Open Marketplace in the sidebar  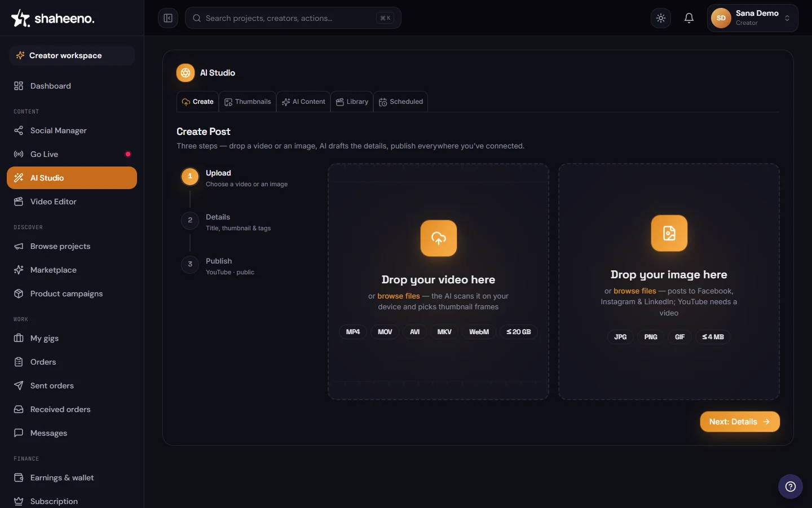(72, 270)
